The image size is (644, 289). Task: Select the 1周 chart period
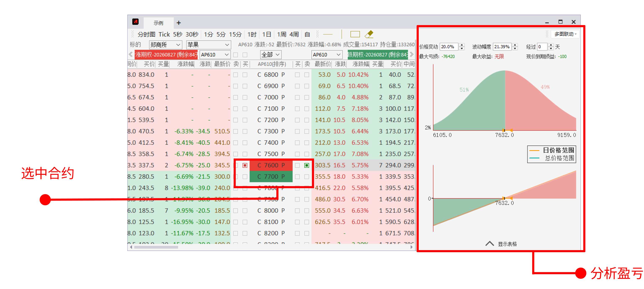click(x=282, y=34)
